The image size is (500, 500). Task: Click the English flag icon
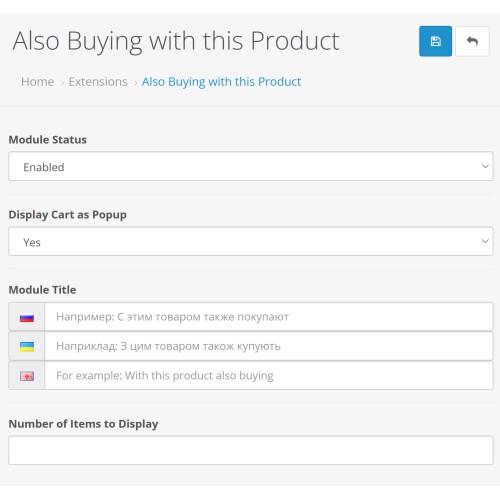27,376
